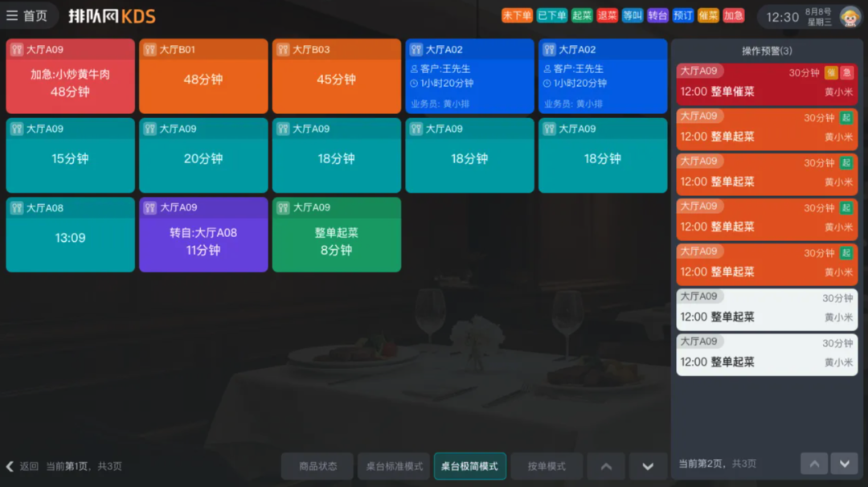Click the green 起 badge on first orange alert
Viewport: 868px width, 487px height.
click(x=845, y=118)
